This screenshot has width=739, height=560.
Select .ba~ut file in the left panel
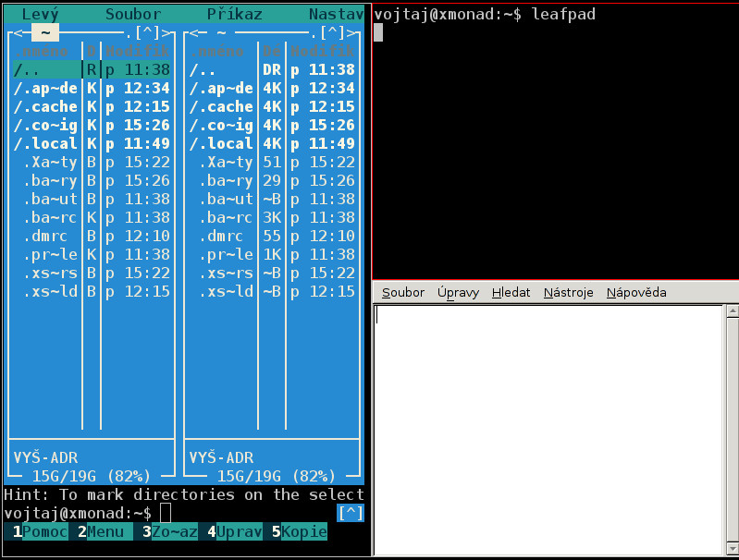(x=92, y=200)
